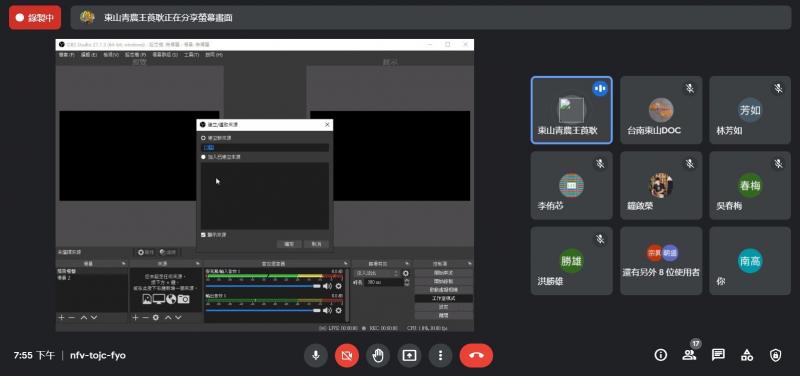Add a scene with plus in scenes panel
The width and height of the screenshot is (800, 376).
pyautogui.click(x=61, y=317)
